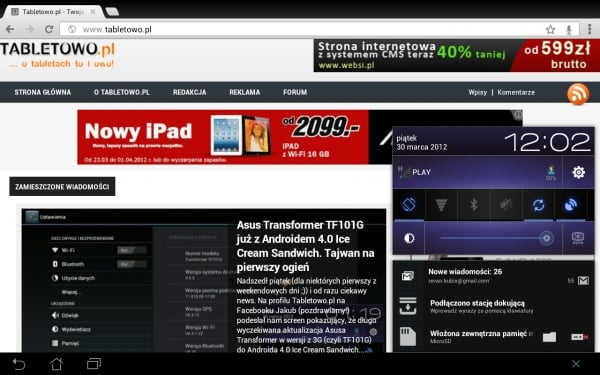This screenshot has width=600, height=375.
Task: Reload the page with the refresh icon
Action: (x=49, y=29)
